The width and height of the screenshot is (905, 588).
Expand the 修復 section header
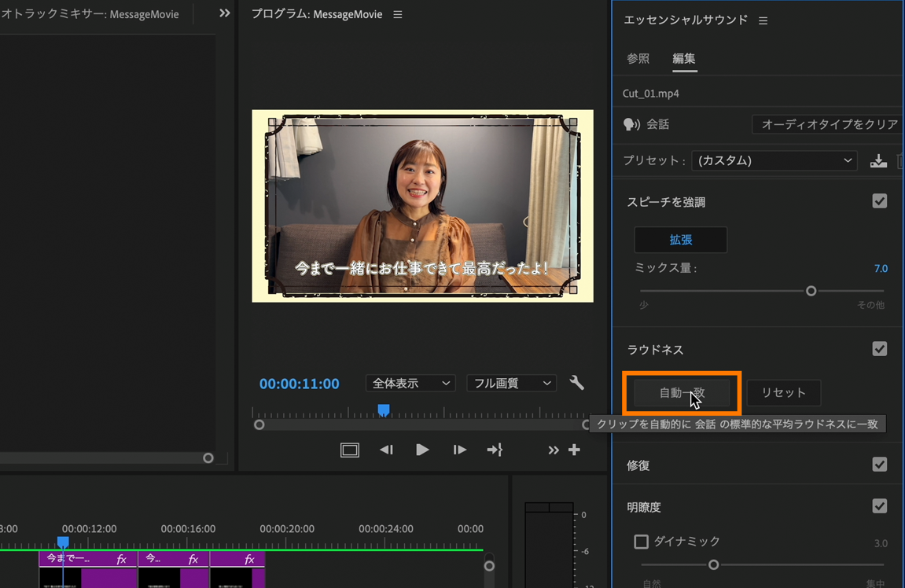pyautogui.click(x=638, y=465)
